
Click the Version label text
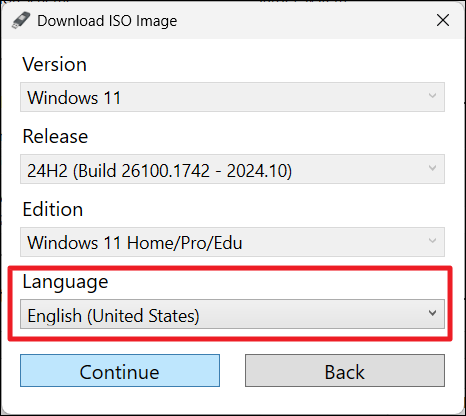(x=54, y=64)
